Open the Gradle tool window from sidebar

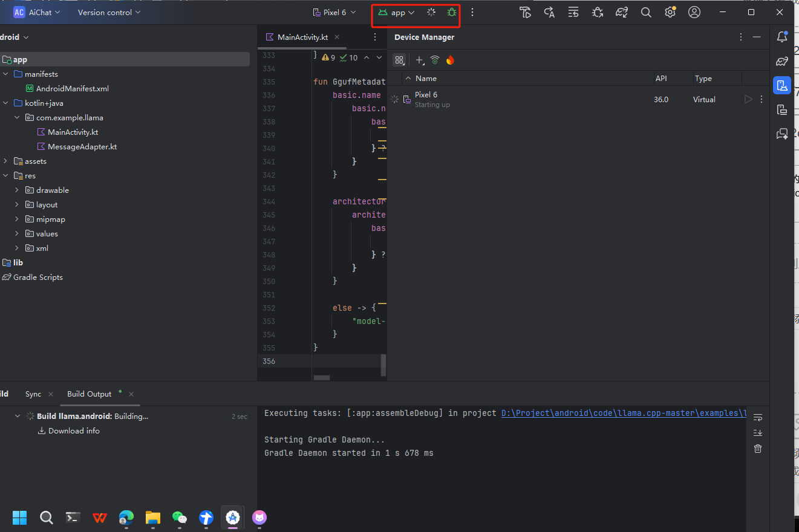click(x=782, y=61)
